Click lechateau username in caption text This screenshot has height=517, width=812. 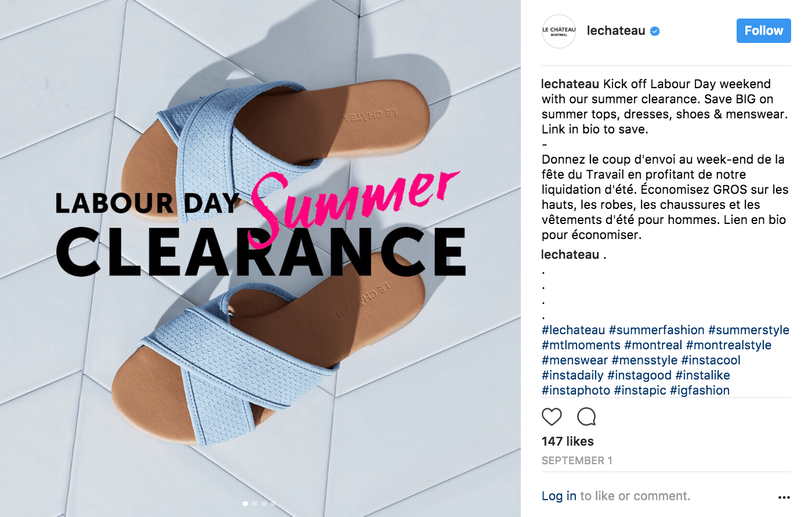(570, 84)
